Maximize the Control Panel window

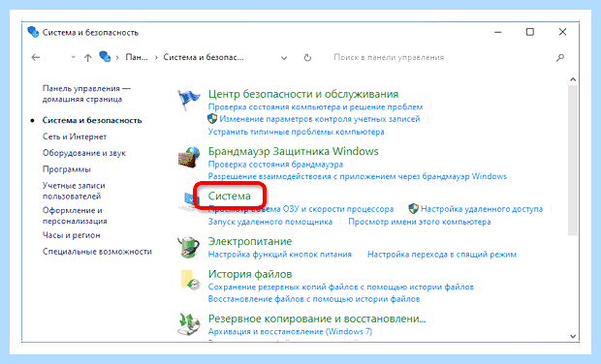click(x=530, y=32)
